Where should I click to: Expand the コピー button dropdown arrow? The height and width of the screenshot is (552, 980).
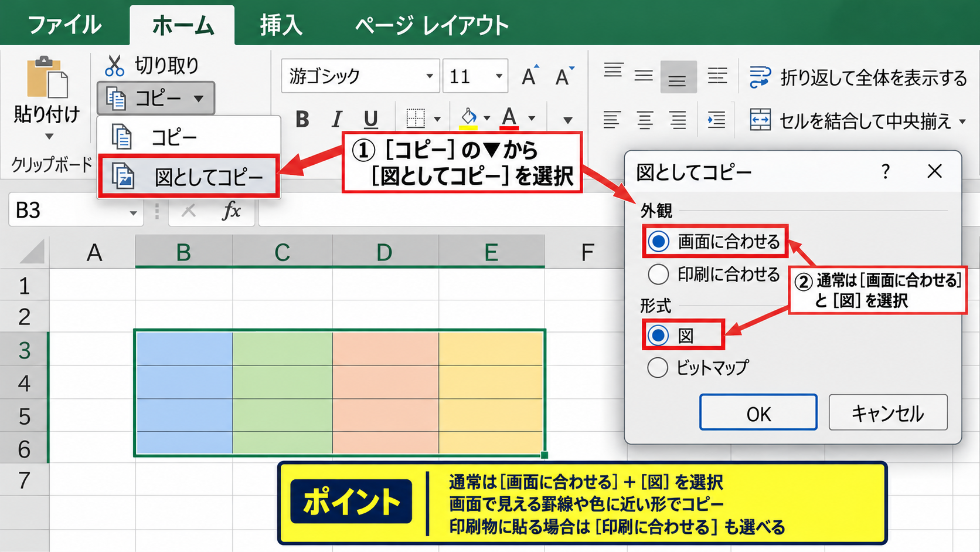coord(199,99)
